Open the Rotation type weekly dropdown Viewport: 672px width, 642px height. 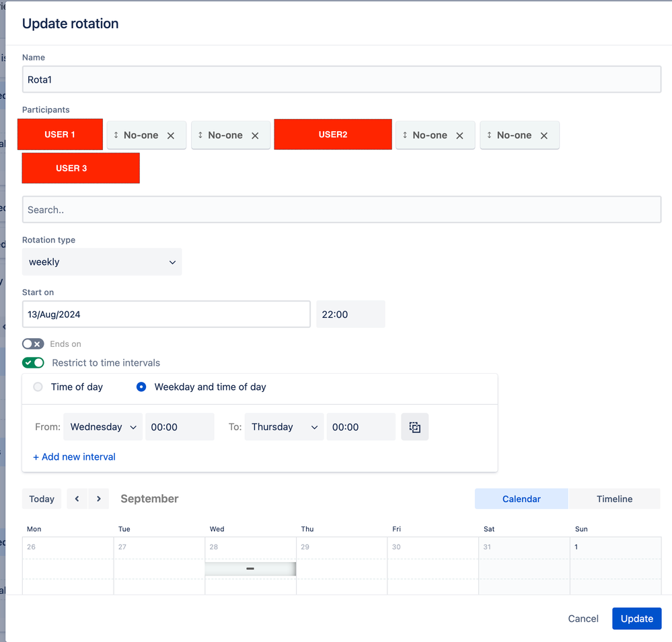point(102,262)
